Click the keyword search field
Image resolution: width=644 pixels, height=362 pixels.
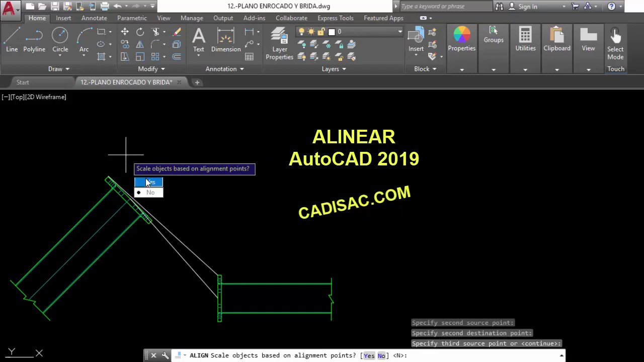[x=446, y=7]
